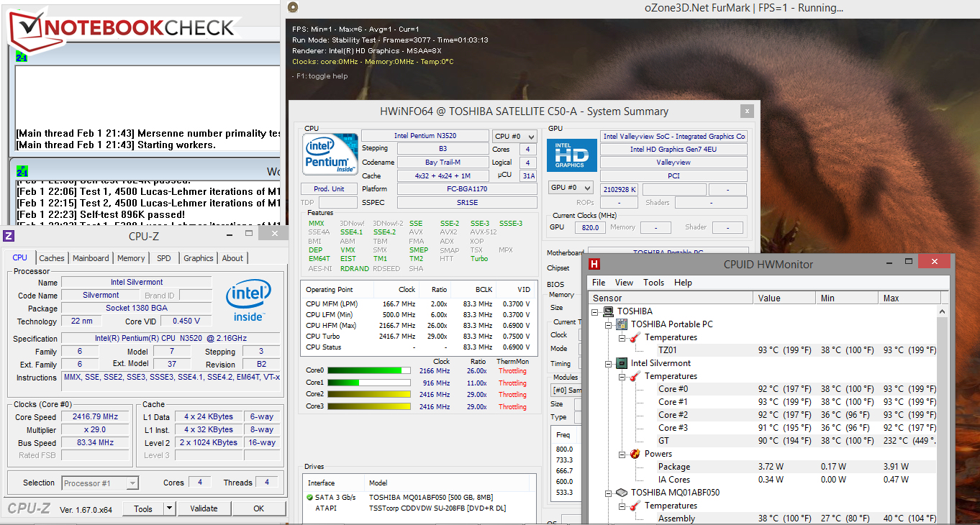This screenshot has height=525, width=980.
Task: Select the Core #0 row in HWMonitor
Action: click(764, 389)
